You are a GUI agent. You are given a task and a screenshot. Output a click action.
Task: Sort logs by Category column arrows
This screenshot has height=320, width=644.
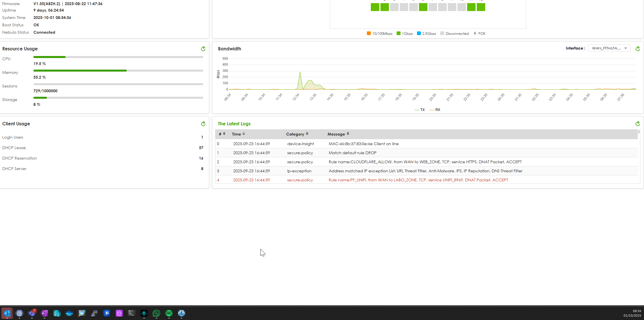(x=307, y=134)
